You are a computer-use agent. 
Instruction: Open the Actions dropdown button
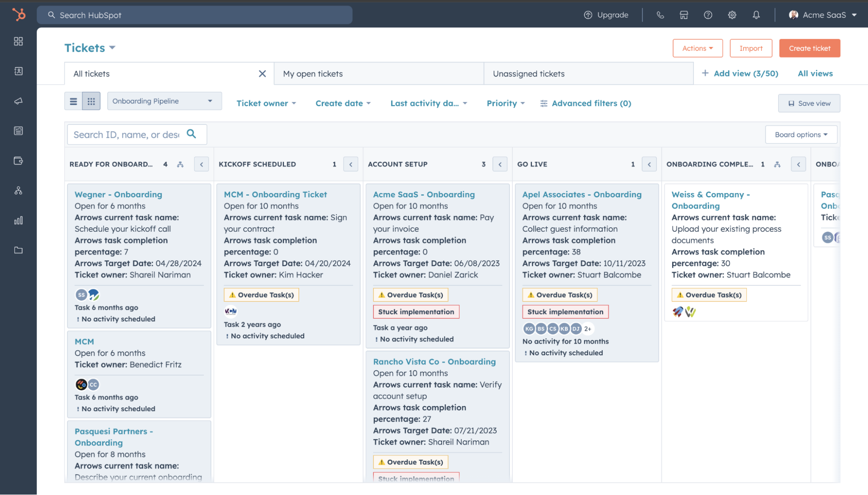click(x=698, y=48)
